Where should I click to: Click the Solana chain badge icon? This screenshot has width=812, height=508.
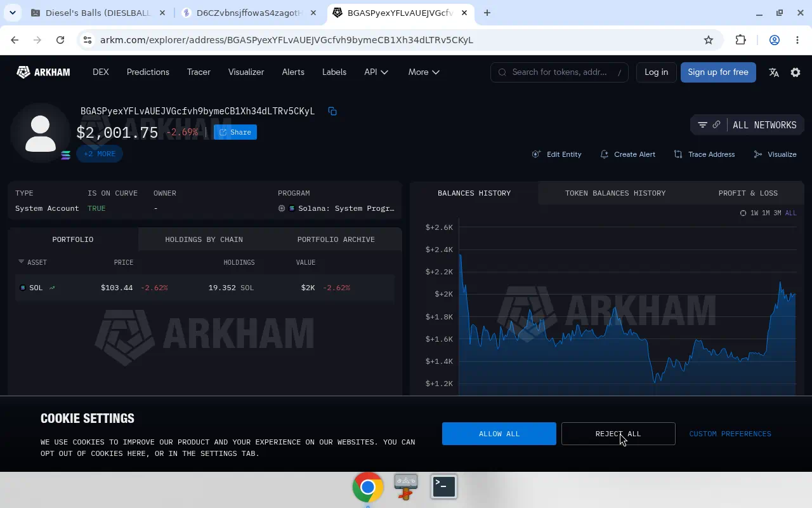pyautogui.click(x=65, y=155)
